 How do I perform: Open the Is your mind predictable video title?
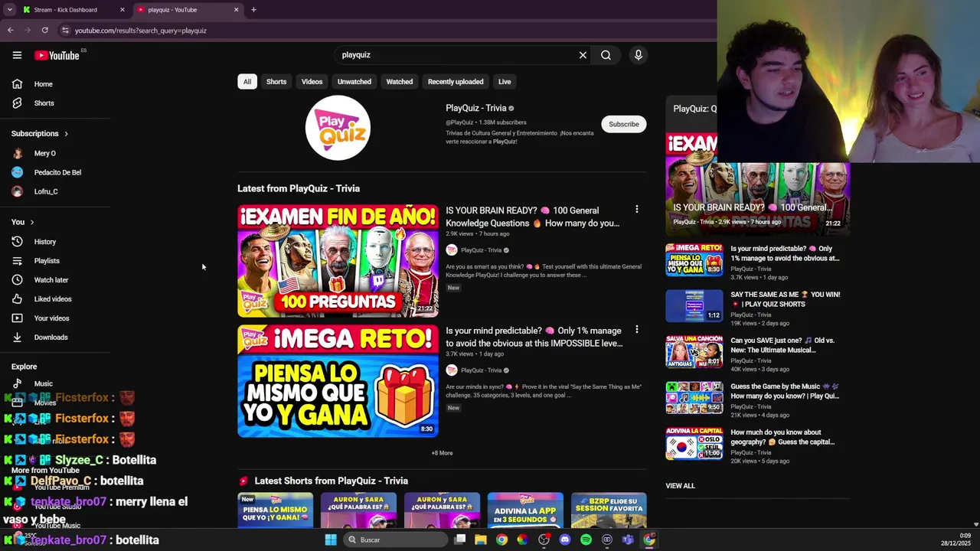tap(534, 337)
